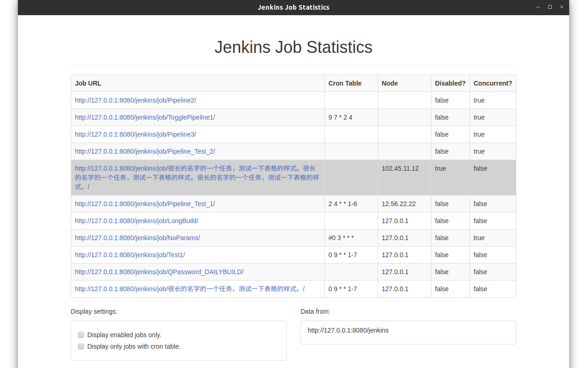
Task: Tick 'Display only jobs with cron table' checkbox
Action: point(81,346)
